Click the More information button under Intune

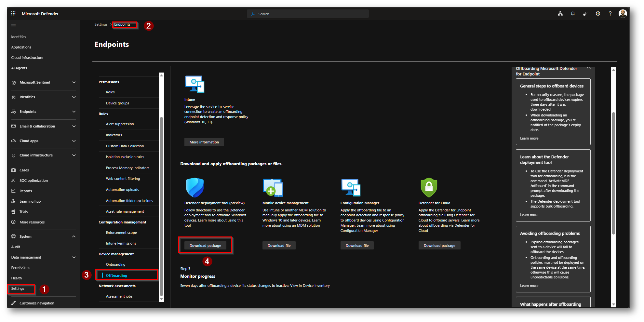pos(204,142)
